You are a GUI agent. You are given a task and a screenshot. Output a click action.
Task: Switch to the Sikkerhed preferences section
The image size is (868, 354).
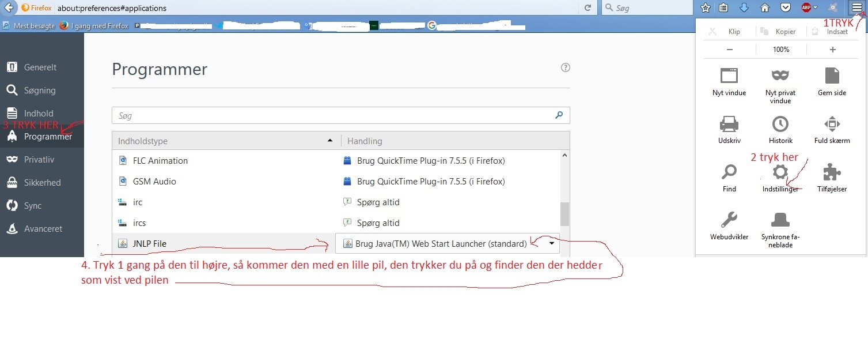(x=42, y=183)
